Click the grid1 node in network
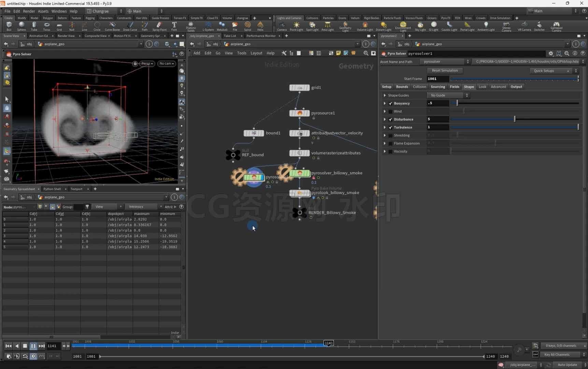This screenshot has width=588, height=369. coord(299,88)
